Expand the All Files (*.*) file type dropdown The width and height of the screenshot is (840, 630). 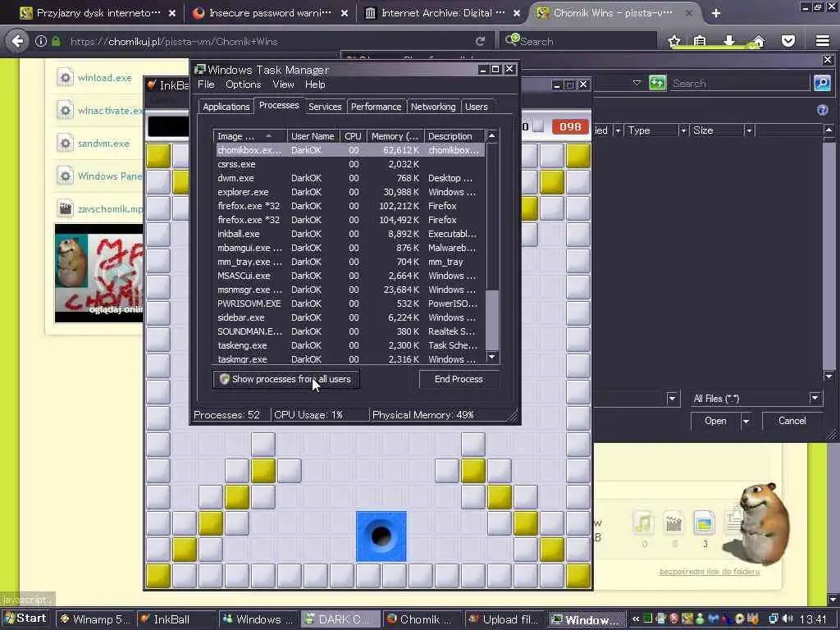(x=815, y=398)
